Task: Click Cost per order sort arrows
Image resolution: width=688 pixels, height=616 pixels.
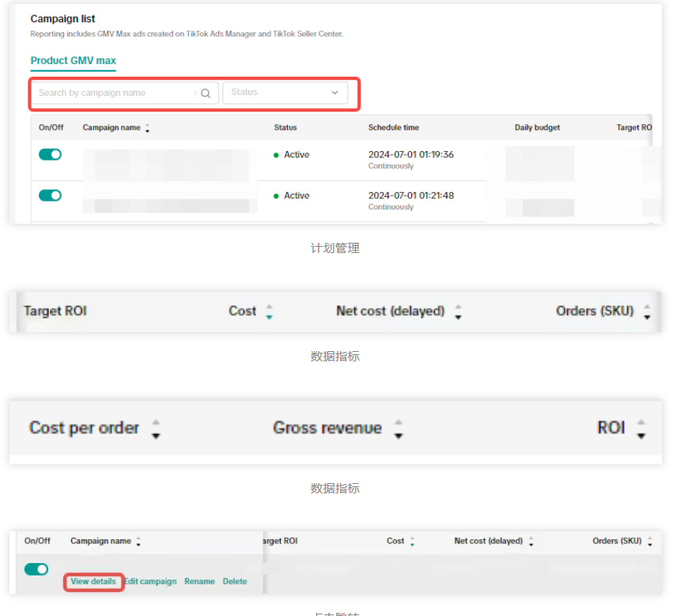Action: [x=156, y=429]
